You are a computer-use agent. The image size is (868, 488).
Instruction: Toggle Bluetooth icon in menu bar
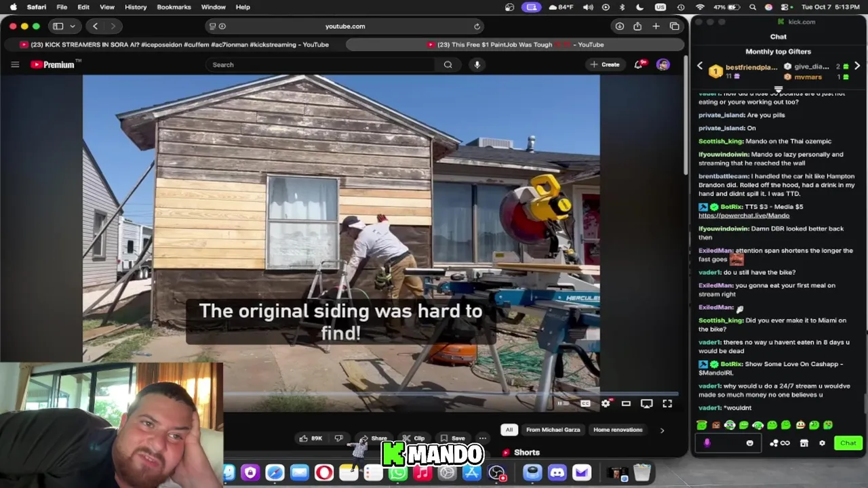(623, 7)
